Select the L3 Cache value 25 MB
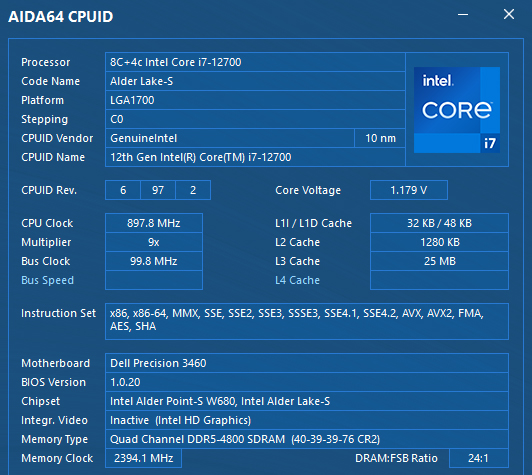This screenshot has height=475, width=532. point(439,261)
